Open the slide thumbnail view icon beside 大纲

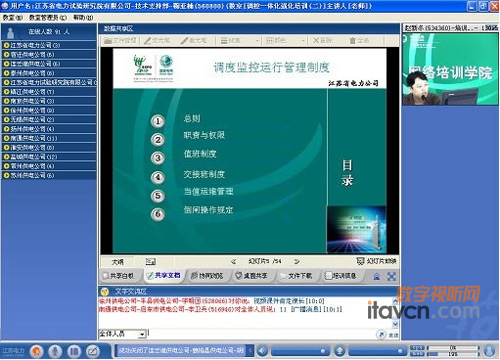[x=151, y=262]
